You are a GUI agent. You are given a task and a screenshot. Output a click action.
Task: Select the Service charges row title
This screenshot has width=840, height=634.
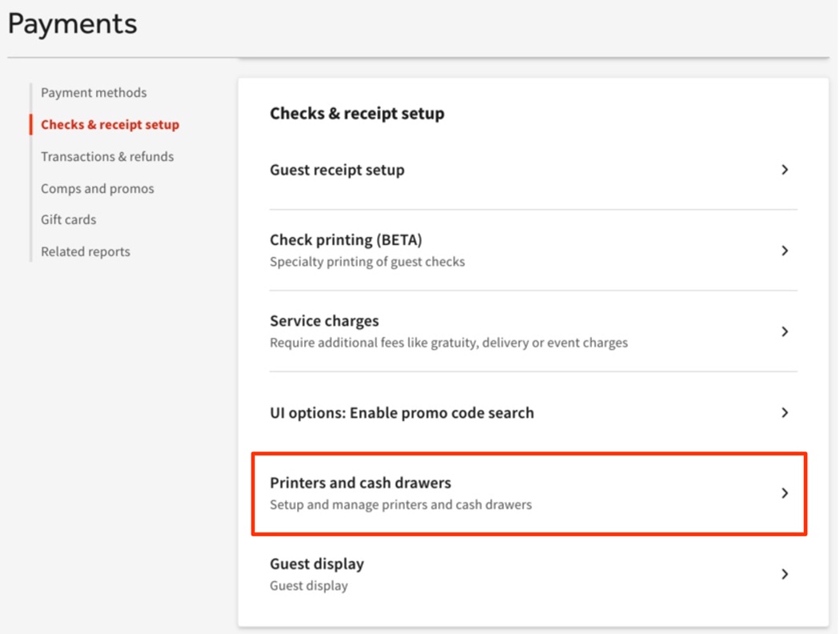coord(324,321)
